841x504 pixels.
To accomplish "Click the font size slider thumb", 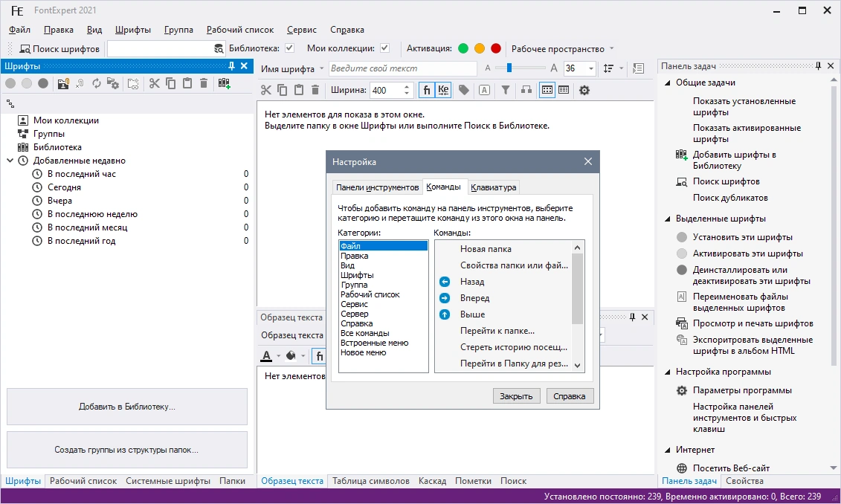I will point(509,68).
